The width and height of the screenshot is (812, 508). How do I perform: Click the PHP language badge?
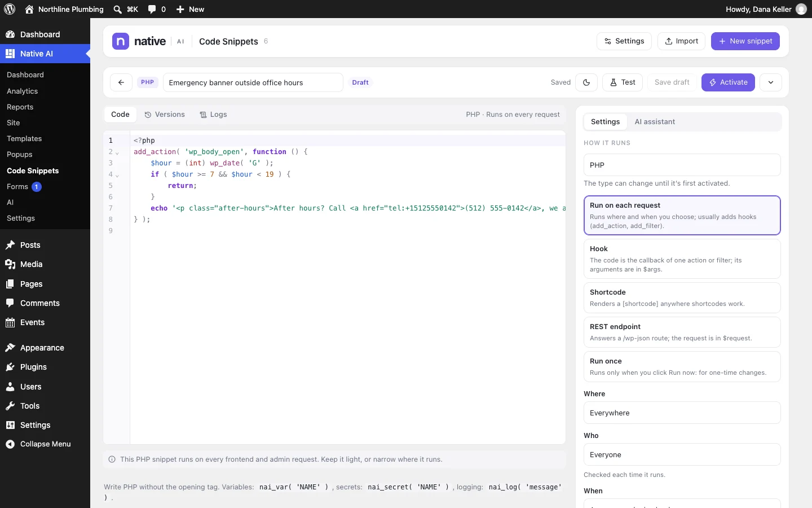click(147, 82)
